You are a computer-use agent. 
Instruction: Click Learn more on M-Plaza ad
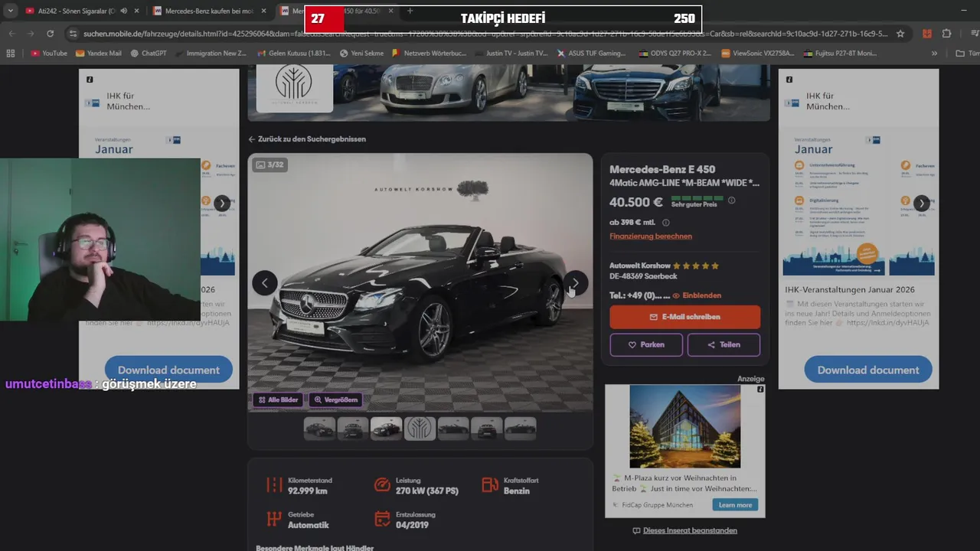pos(735,505)
